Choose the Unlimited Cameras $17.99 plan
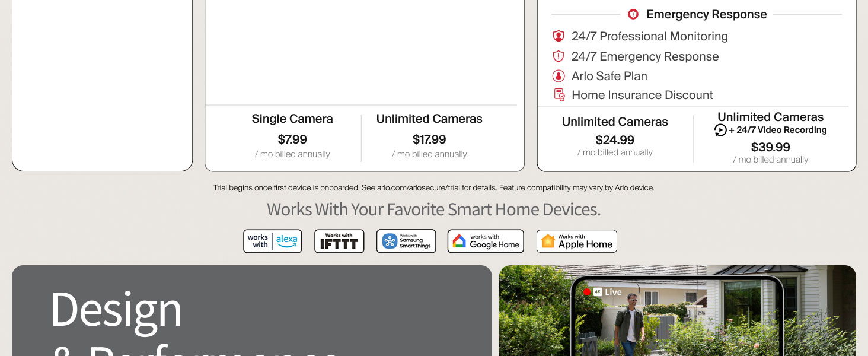 pos(429,136)
